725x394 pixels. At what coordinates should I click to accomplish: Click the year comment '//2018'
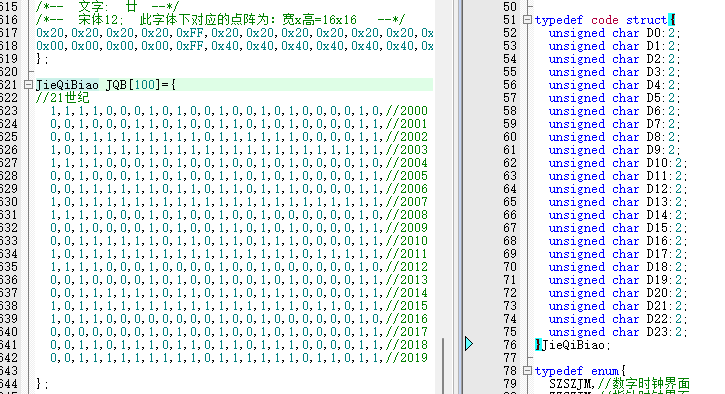click(407, 345)
